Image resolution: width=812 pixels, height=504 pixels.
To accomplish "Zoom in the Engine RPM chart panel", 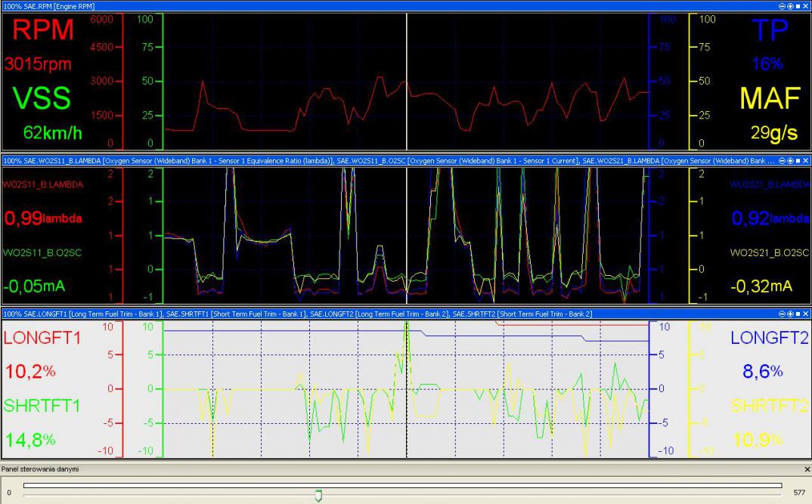I will (x=790, y=6).
